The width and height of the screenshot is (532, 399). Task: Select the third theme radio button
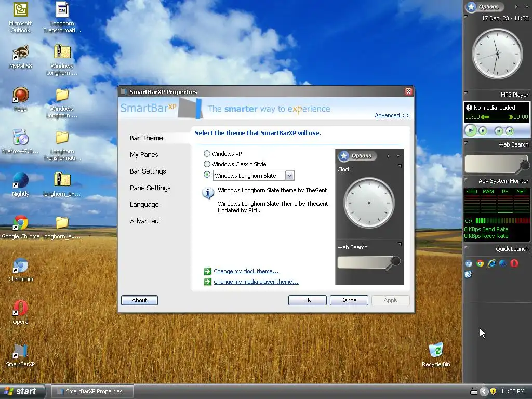tap(207, 175)
